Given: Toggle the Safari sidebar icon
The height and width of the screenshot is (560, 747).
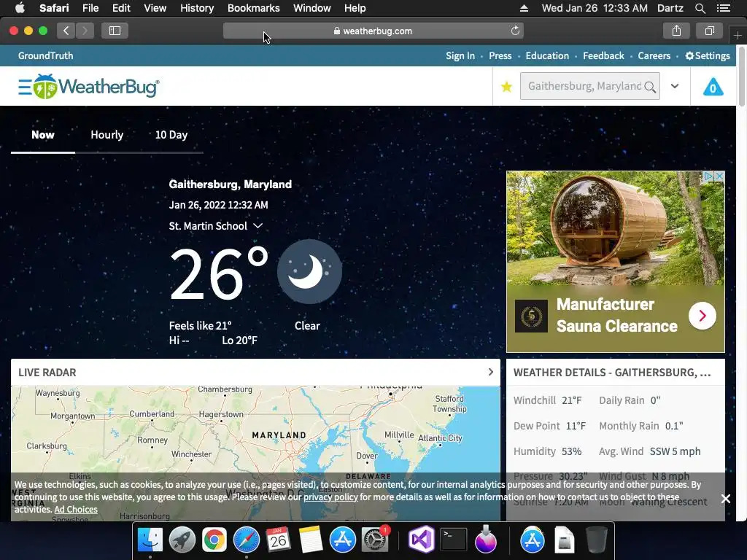Looking at the screenshot, I should [115, 31].
